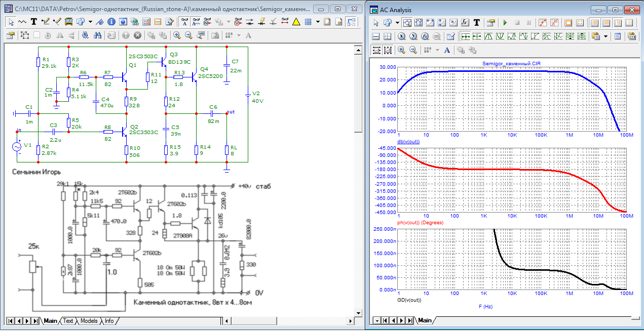Viewport: 644px width, 331px height.
Task: Open the Info tab at the bottom
Action: point(109,321)
